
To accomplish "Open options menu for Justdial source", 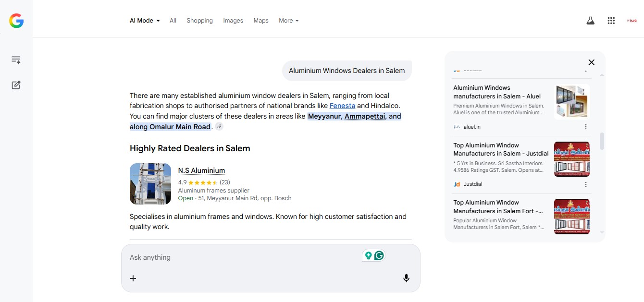I will tap(586, 184).
